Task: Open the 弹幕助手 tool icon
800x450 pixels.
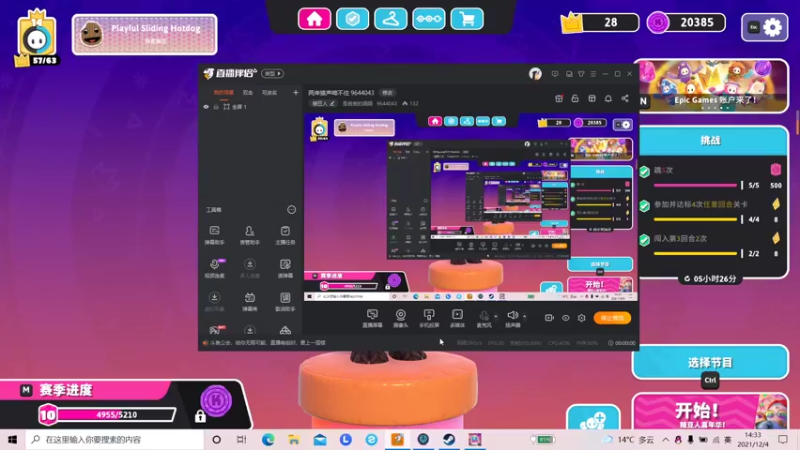Action: point(214,235)
